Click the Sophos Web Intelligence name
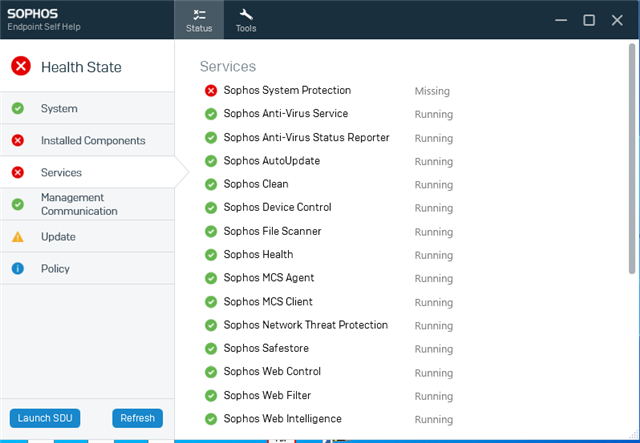640x443 pixels. 282,419
